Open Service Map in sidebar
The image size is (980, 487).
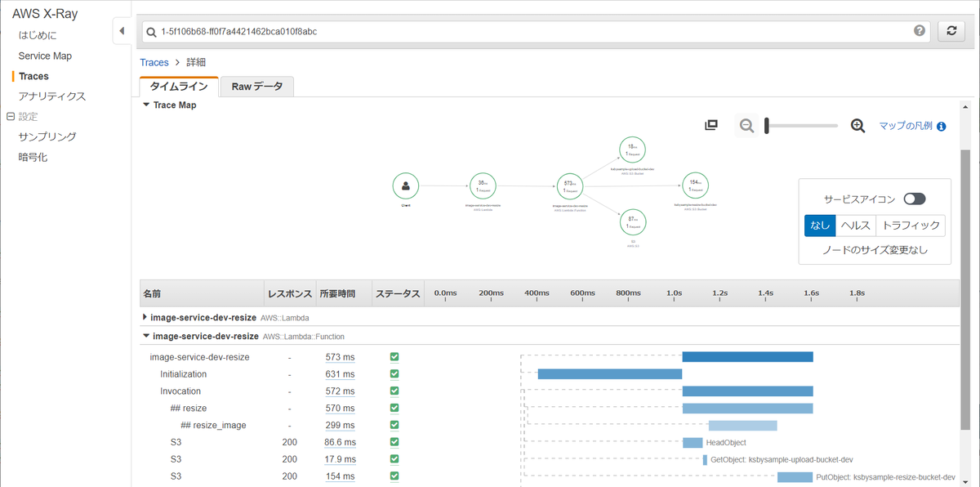click(45, 56)
